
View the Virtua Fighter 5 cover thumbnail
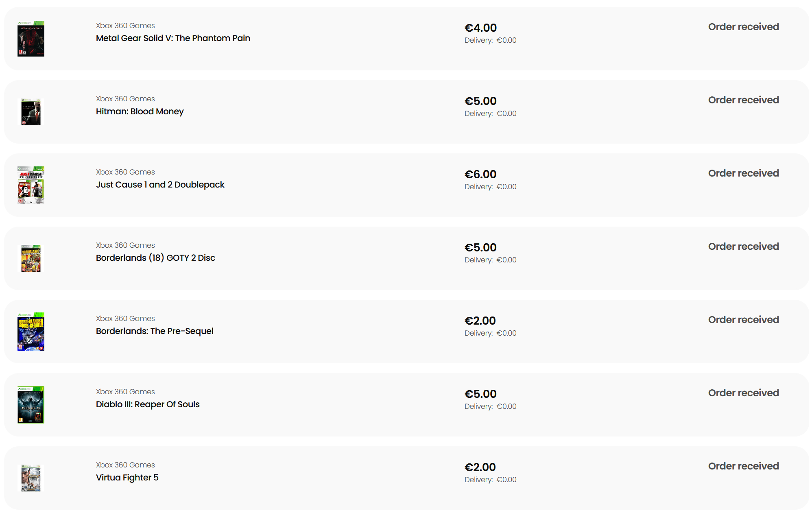(31, 478)
